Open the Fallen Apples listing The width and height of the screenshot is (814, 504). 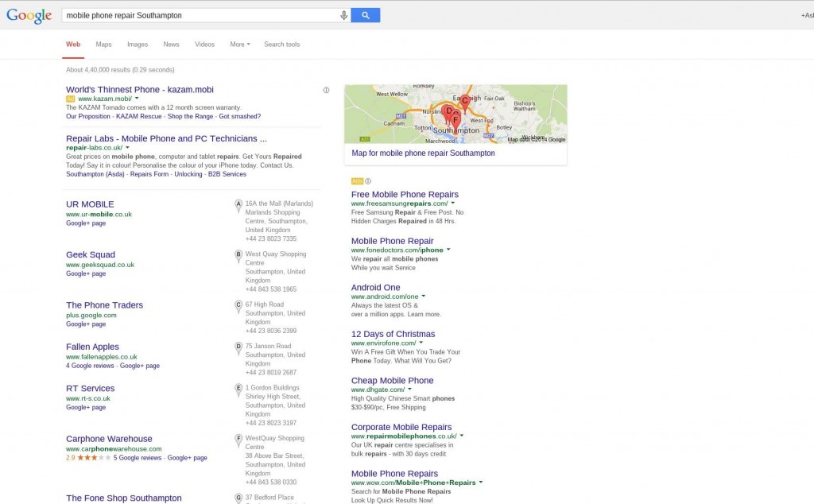92,347
